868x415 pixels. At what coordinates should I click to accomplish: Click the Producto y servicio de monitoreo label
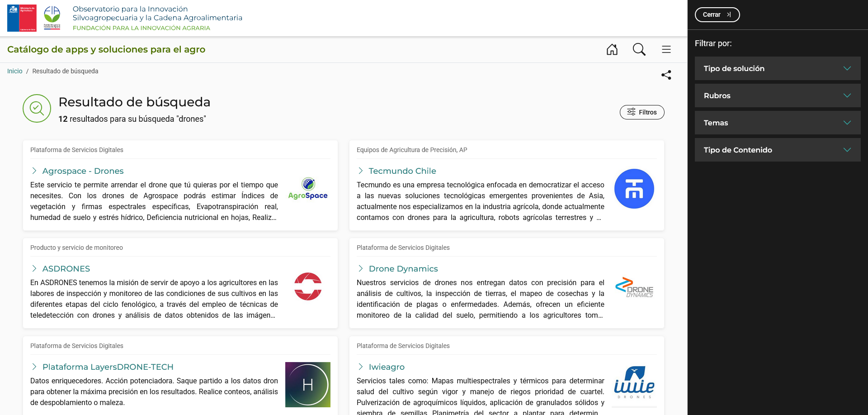click(x=76, y=248)
